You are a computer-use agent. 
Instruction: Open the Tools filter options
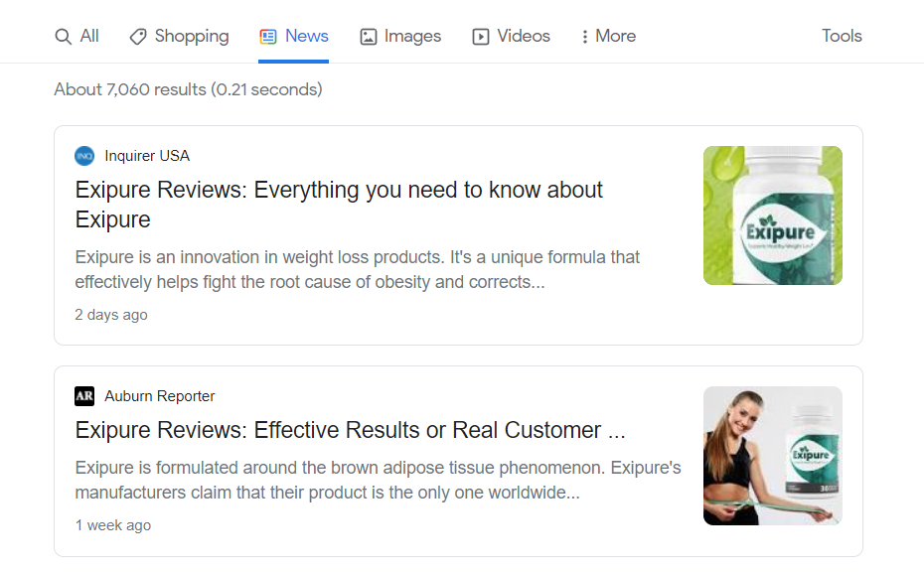842,36
